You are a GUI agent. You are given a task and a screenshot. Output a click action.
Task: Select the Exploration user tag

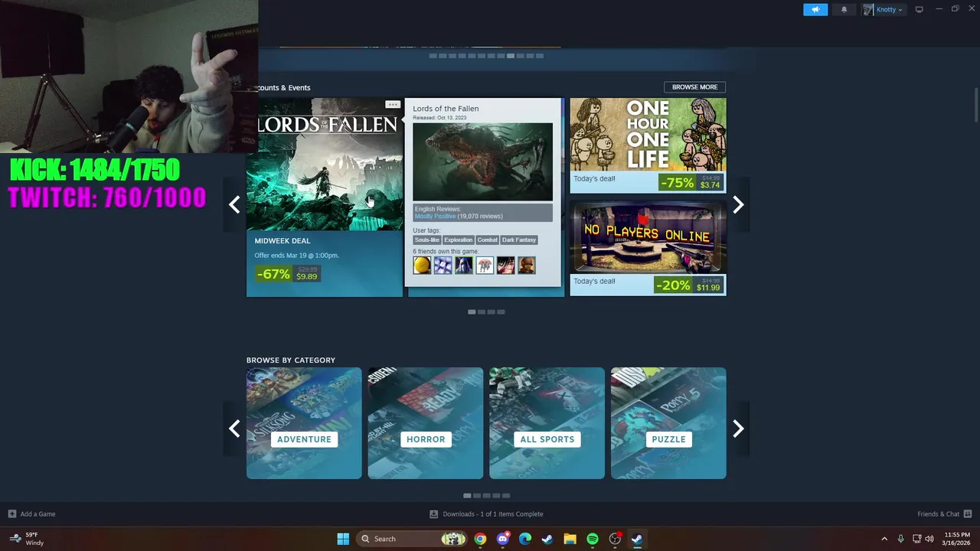[458, 240]
